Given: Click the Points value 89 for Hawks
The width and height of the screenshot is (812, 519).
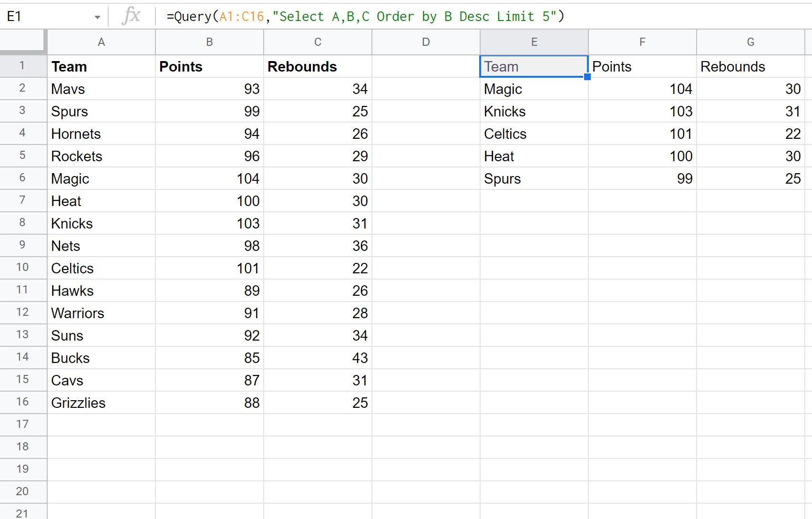Looking at the screenshot, I should [210, 291].
